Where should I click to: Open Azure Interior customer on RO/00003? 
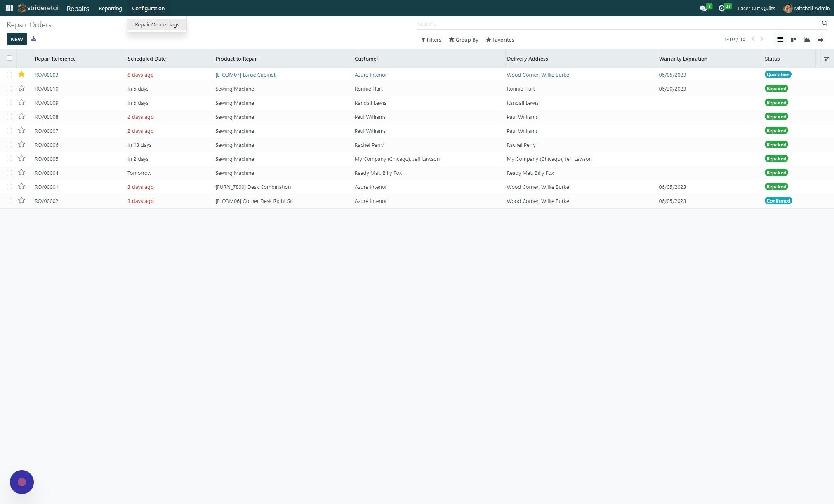pos(371,75)
